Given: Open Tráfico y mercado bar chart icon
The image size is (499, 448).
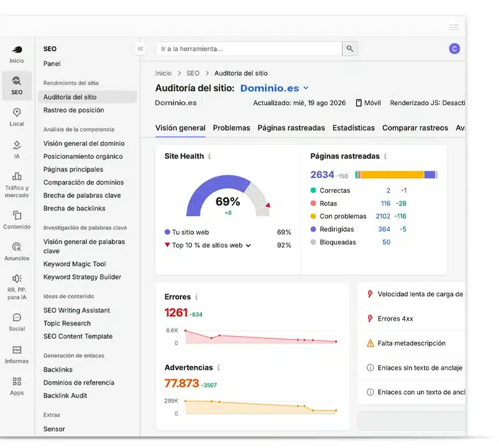Looking at the screenshot, I should click(x=16, y=176).
